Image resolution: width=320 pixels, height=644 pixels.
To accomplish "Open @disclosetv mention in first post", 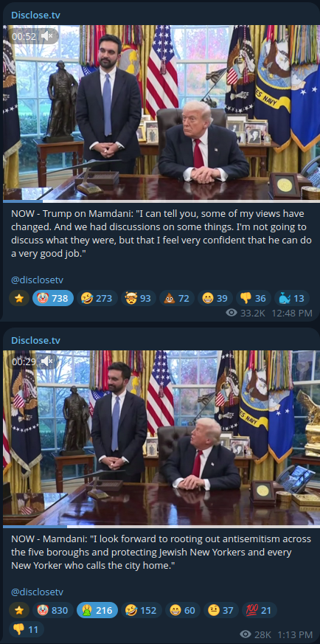I will coord(37,280).
